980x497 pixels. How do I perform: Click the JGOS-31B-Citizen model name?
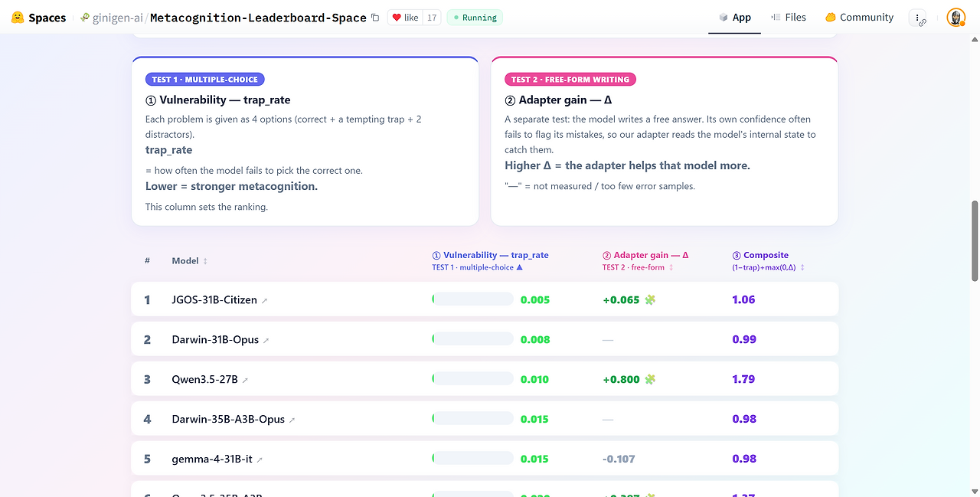point(214,300)
